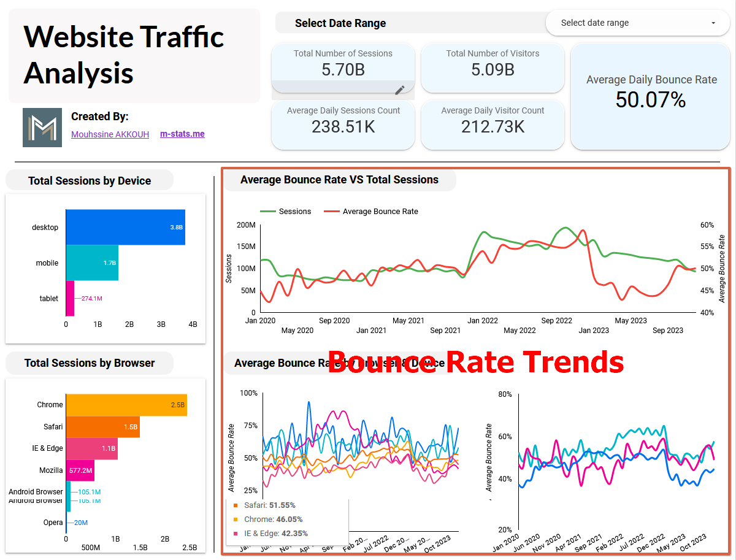736x560 pixels.
Task: Click the Chrome yellow swatch in tooltip
Action: [x=236, y=520]
